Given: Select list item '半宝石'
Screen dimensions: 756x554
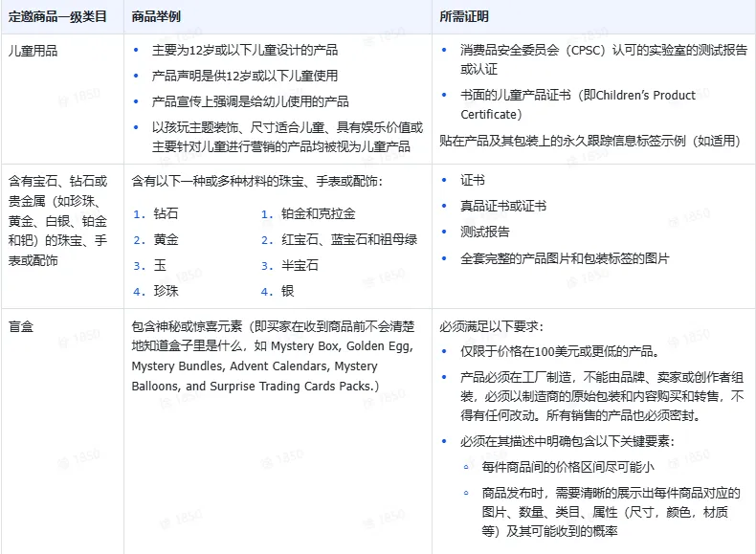Looking at the screenshot, I should pos(300,265).
